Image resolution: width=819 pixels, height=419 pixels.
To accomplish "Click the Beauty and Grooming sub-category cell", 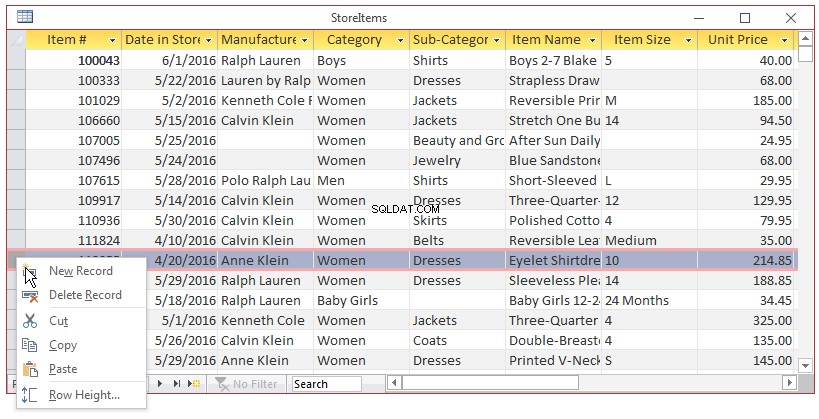I will point(458,141).
